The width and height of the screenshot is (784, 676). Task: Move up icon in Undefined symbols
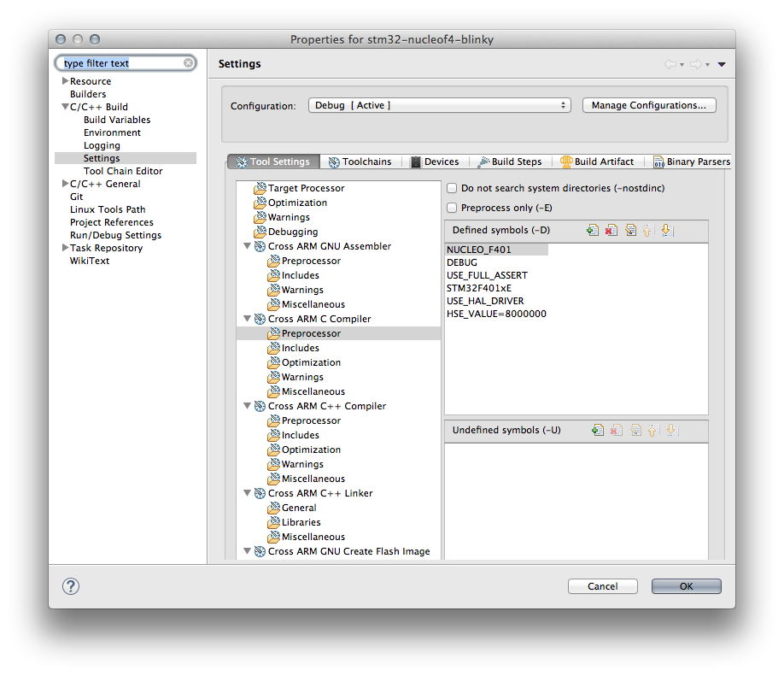pos(652,431)
